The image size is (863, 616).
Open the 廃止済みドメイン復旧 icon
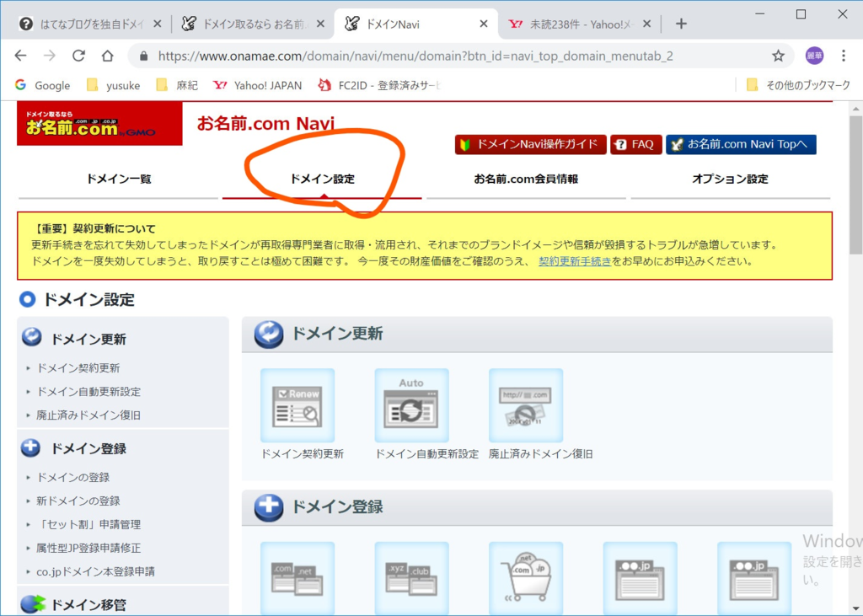526,405
